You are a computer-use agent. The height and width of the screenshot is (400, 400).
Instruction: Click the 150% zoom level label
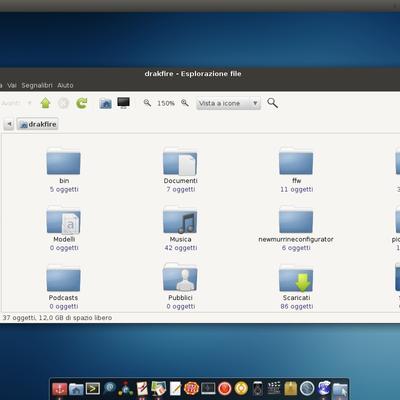point(166,103)
